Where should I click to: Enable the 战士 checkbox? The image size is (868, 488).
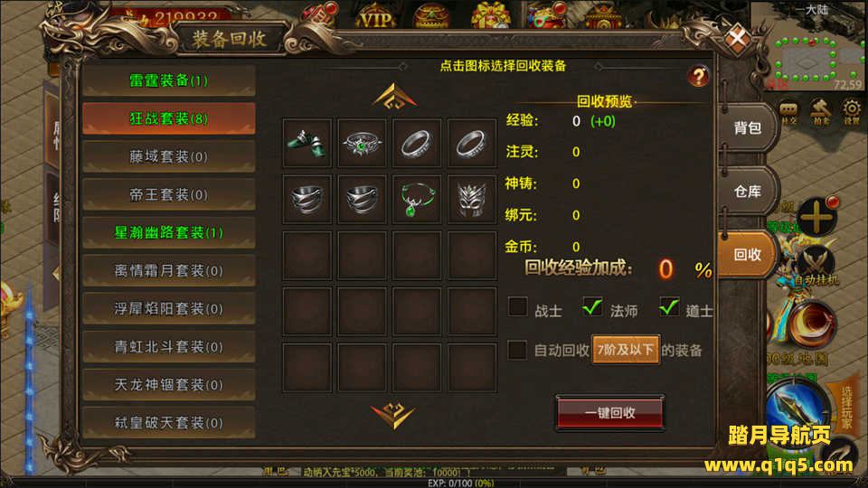coord(517,306)
